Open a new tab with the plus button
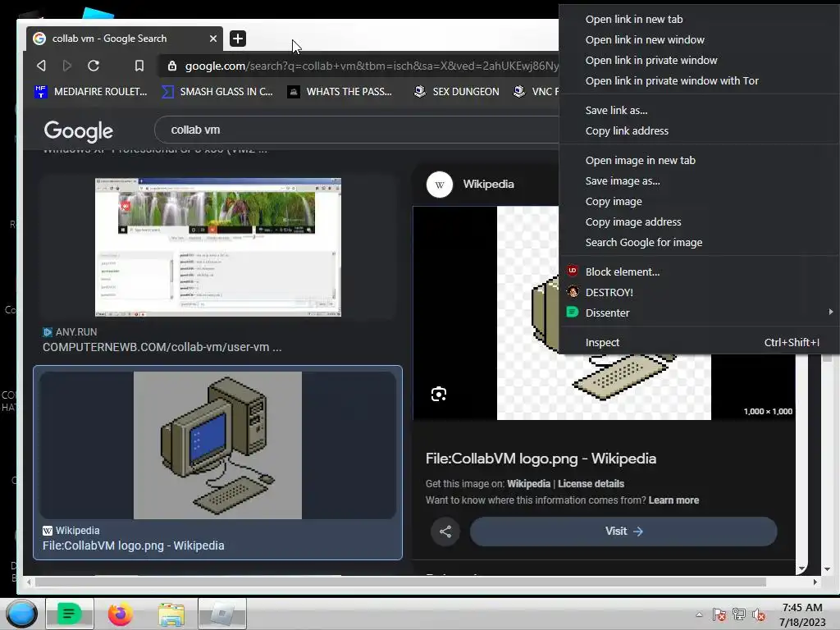The width and height of the screenshot is (840, 630). pyautogui.click(x=238, y=39)
